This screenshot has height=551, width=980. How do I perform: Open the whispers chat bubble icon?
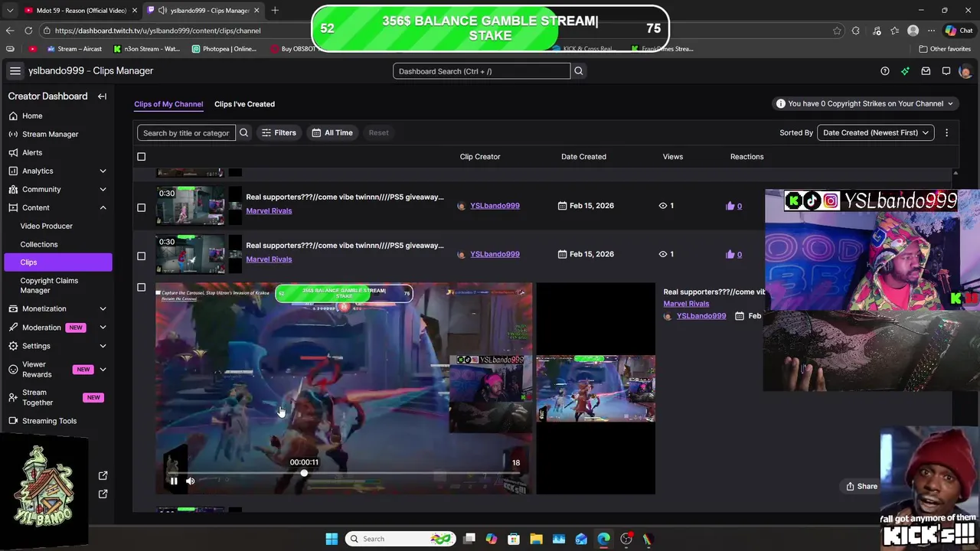(x=946, y=71)
